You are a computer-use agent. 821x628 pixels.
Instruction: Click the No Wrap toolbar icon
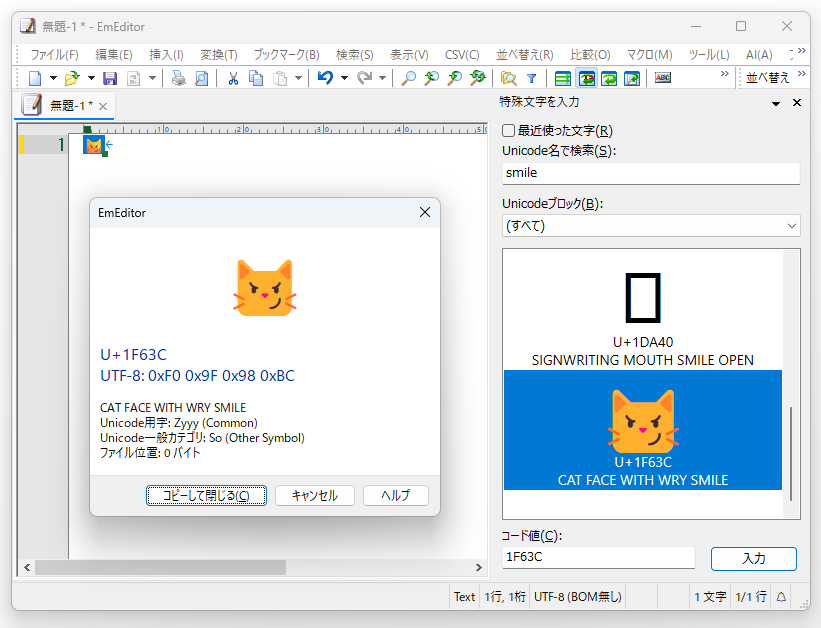563,79
